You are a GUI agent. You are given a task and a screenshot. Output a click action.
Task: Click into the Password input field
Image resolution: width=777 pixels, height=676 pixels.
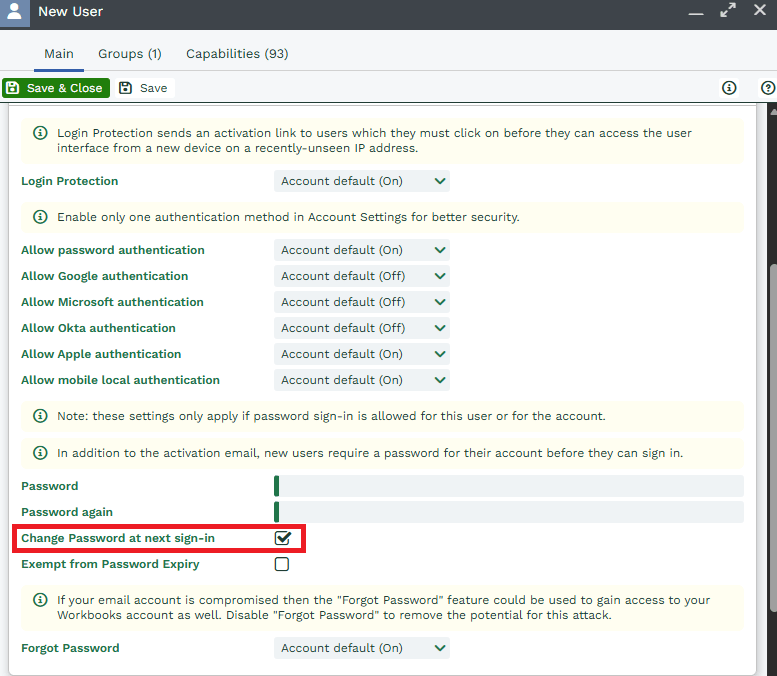click(509, 486)
